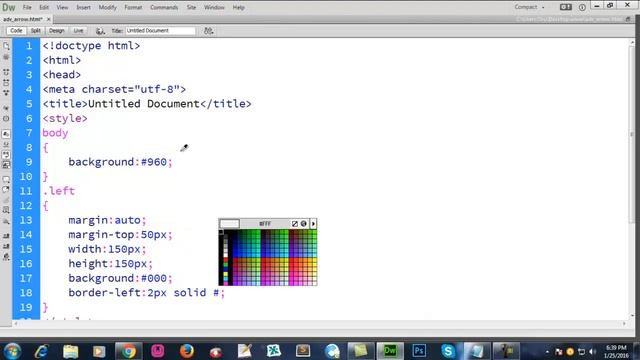Click the Default Color button in picker

295,224
